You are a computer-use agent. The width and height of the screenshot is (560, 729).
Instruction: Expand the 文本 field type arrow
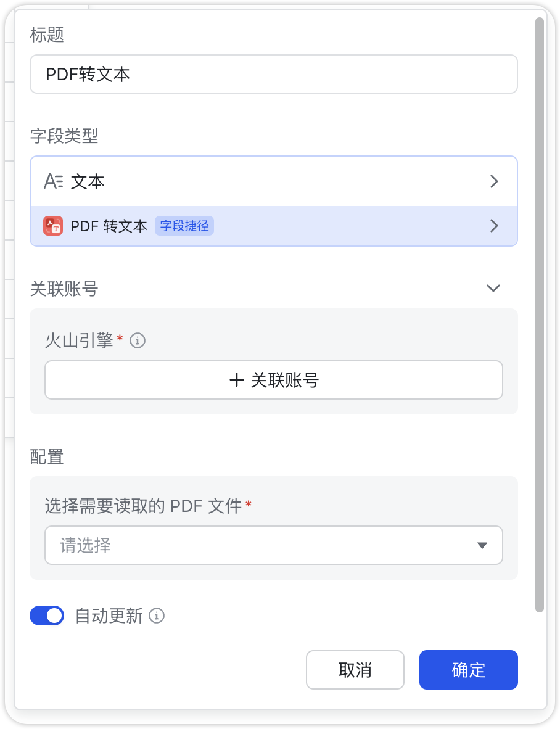coord(493,181)
